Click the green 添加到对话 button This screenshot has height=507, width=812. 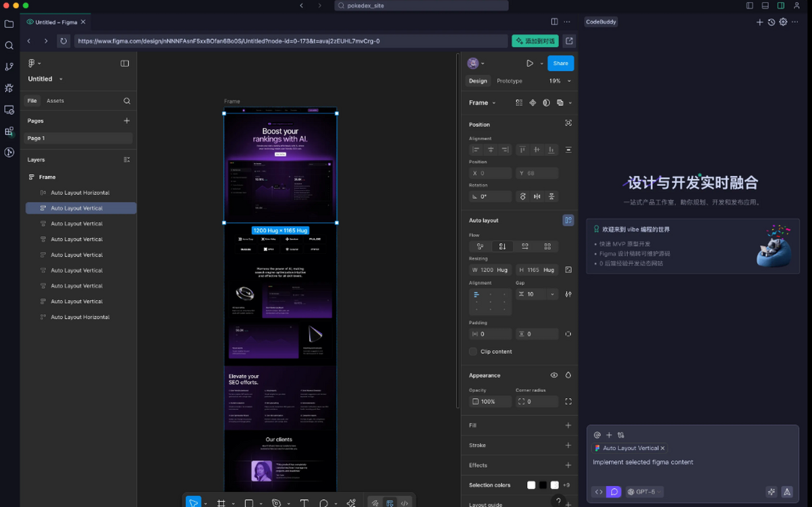[535, 41]
